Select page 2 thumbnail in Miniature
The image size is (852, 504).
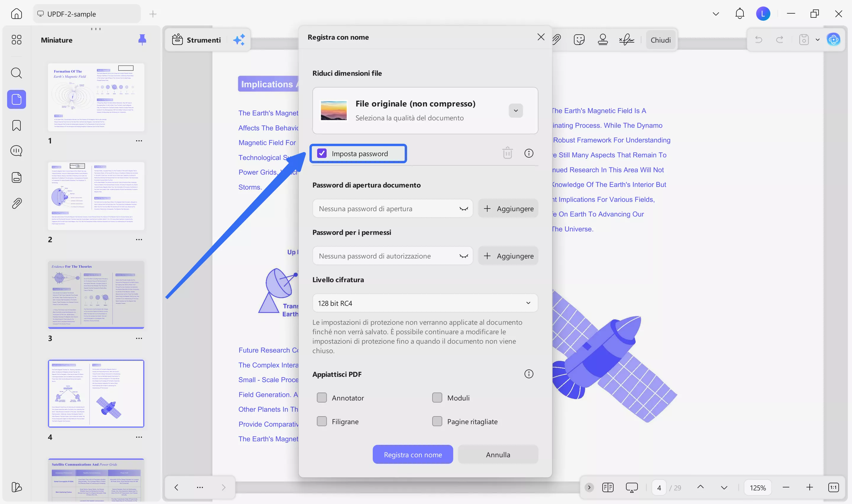[96, 196]
